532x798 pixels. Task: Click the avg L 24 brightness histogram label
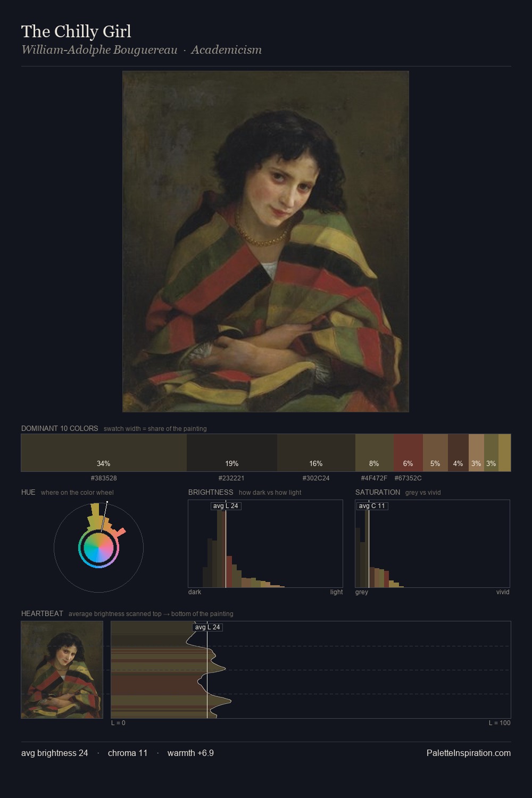pyautogui.click(x=226, y=506)
